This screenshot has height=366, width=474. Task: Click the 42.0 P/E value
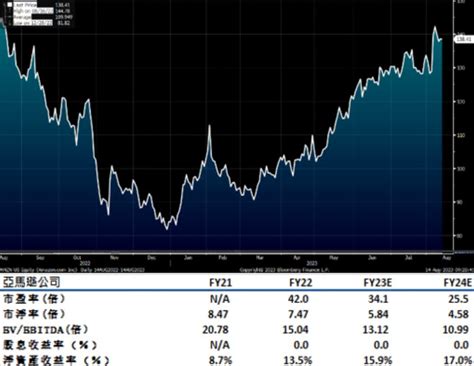298,299
